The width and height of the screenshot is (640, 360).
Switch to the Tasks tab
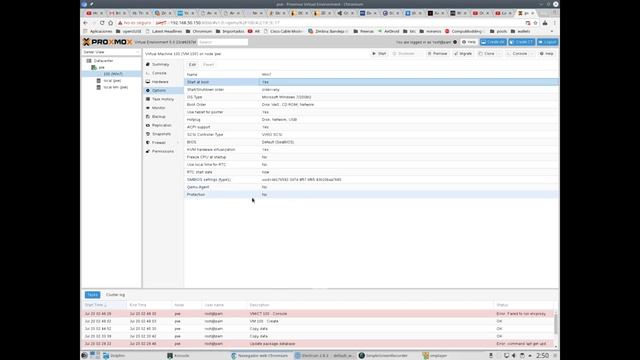93,295
